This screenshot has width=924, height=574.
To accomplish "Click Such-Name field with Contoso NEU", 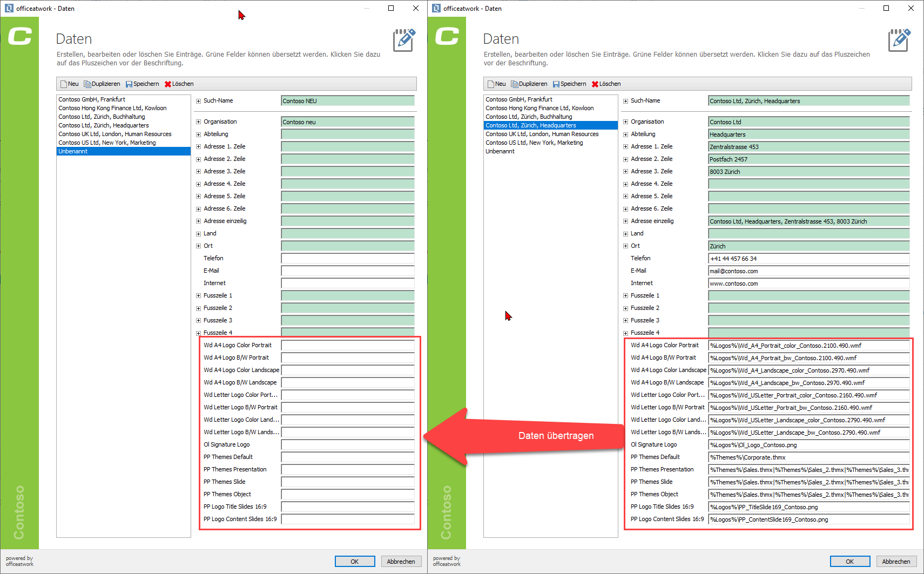I will [x=348, y=101].
